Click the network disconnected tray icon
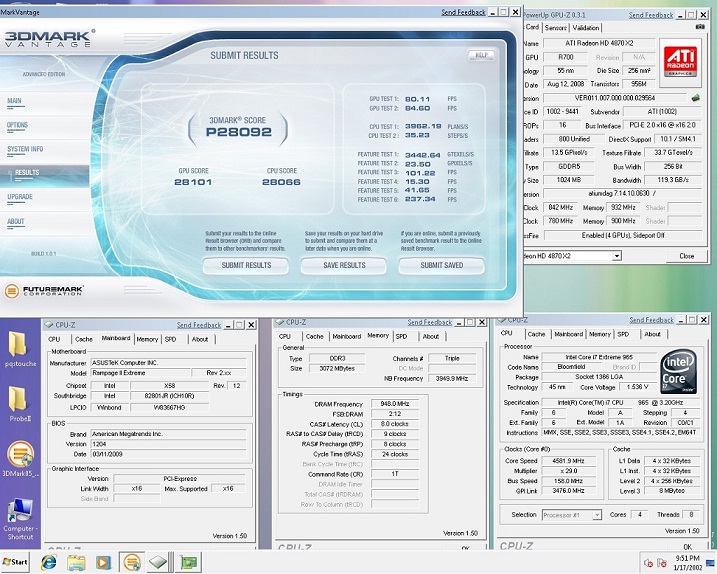This screenshot has height=574, width=717. [x=662, y=563]
